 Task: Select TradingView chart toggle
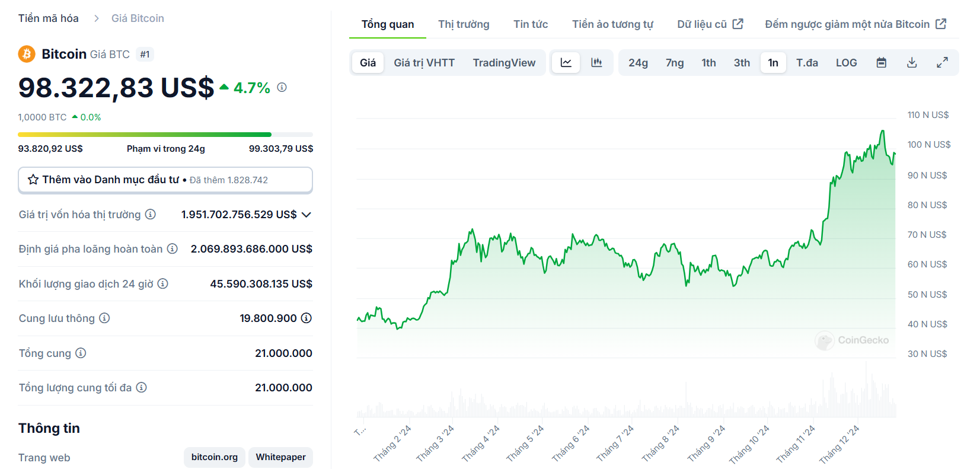click(504, 63)
